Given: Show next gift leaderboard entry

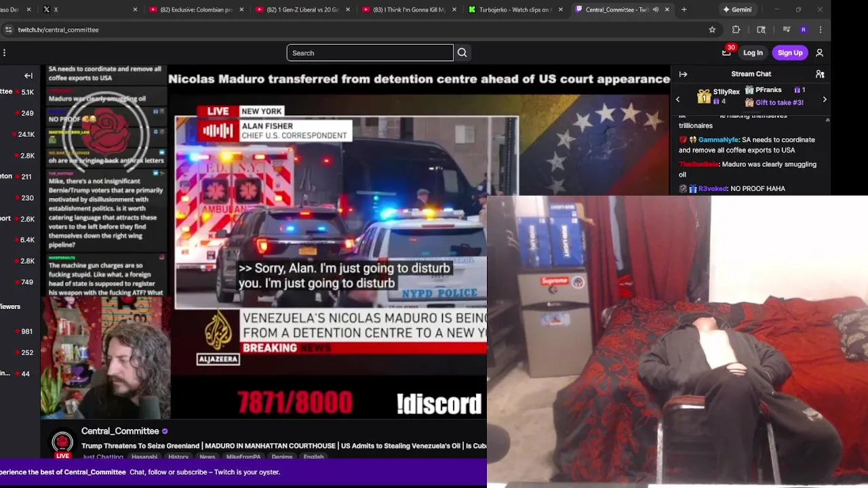Looking at the screenshot, I should tap(825, 100).
